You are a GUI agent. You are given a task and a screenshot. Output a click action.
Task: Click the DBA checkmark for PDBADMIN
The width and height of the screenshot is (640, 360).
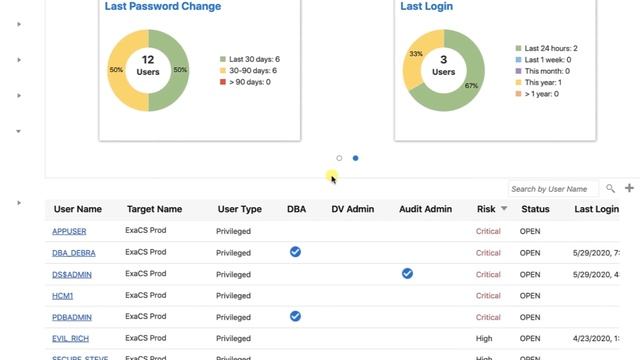click(296, 316)
